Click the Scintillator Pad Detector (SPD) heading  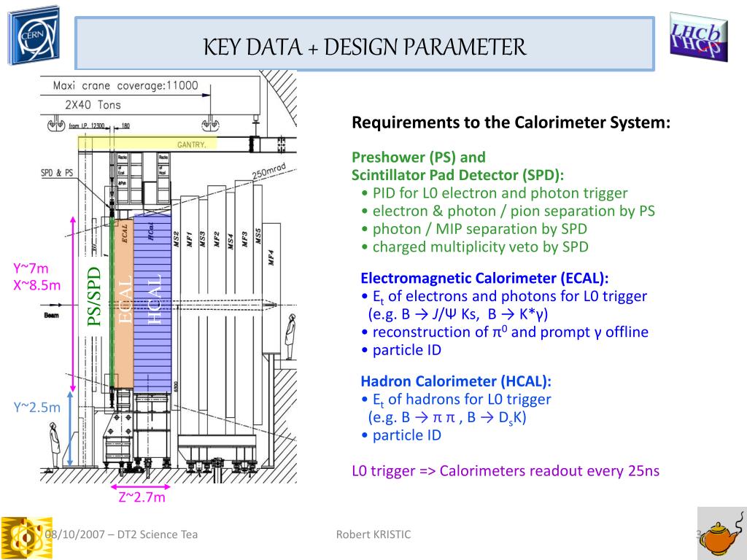click(457, 175)
